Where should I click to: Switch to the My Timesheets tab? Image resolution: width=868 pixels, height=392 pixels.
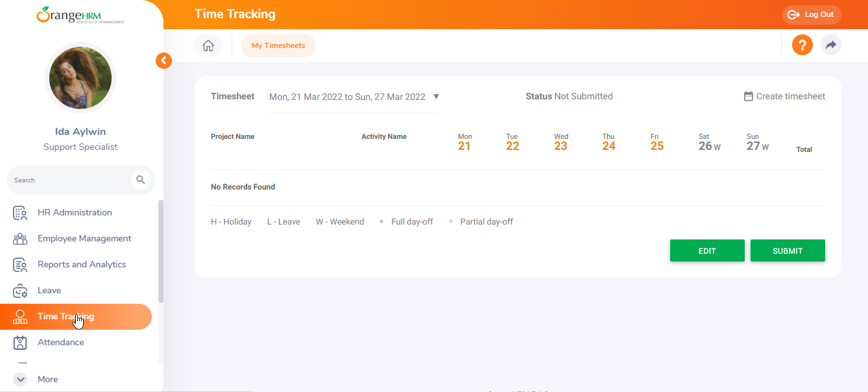pos(278,45)
